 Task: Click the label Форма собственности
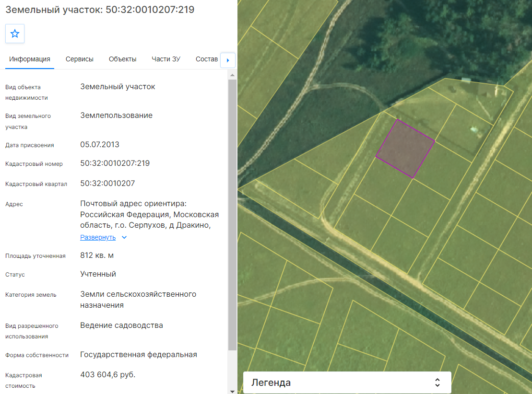(37, 355)
